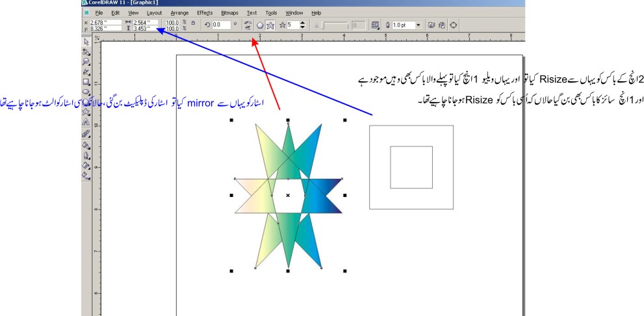644x316 pixels.
Task: Select the Zoom magnifier tool
Action: pyautogui.click(x=86, y=61)
